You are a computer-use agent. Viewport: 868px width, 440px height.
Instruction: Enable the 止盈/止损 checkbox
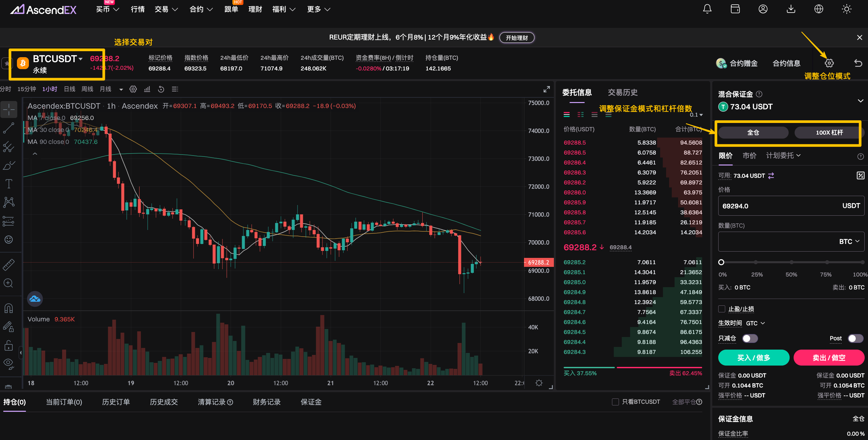point(722,309)
